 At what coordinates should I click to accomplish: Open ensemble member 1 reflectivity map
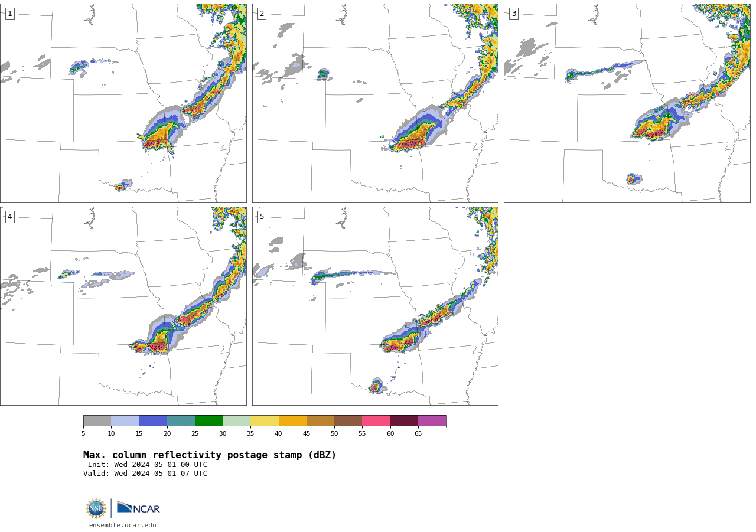(123, 103)
